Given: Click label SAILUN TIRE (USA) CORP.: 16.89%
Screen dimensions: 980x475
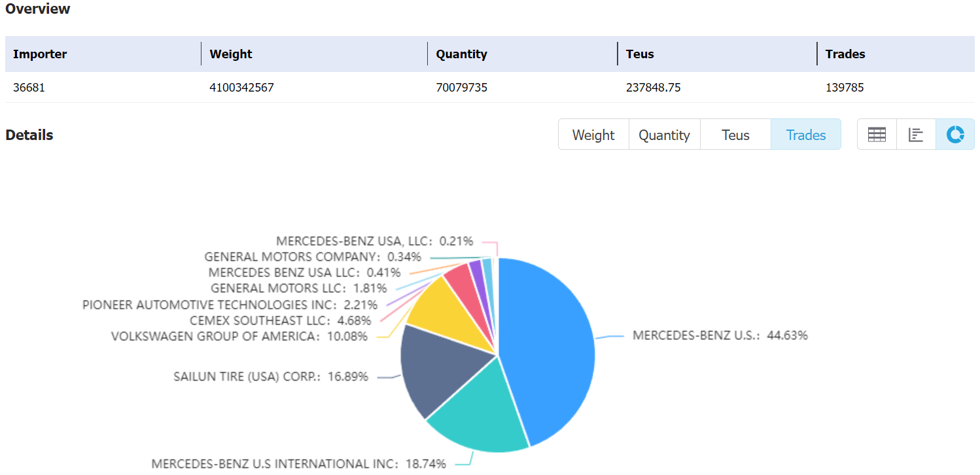Looking at the screenshot, I should point(271,377).
